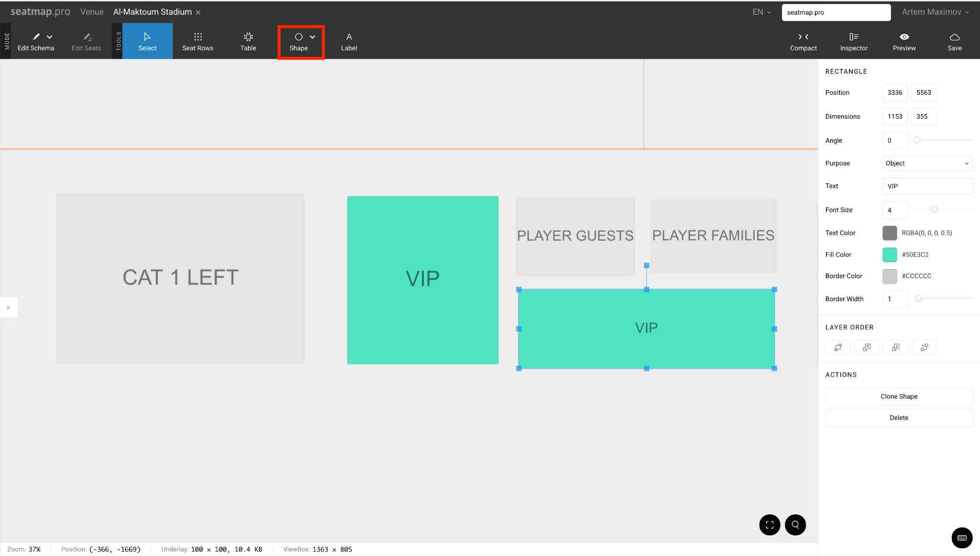Expand the EN language selector

click(761, 12)
